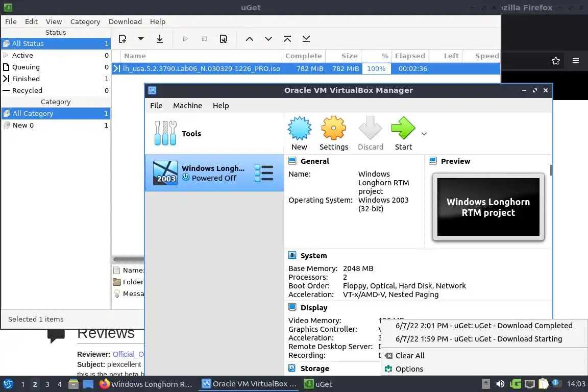Screen dimensions: 588x392
Task: Select New 0 category in uGet
Action: [56, 125]
